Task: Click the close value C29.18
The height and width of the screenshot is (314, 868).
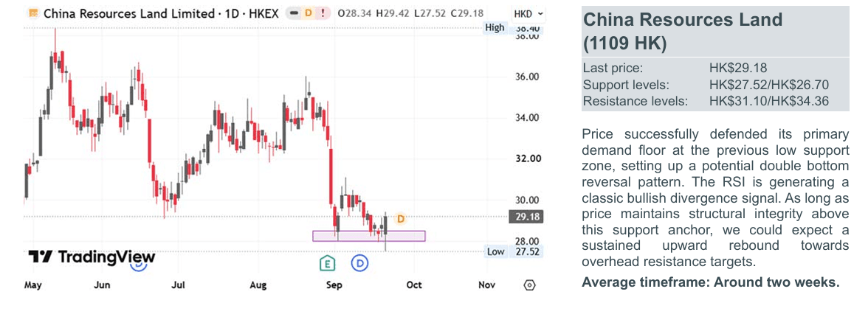Action: pos(466,13)
